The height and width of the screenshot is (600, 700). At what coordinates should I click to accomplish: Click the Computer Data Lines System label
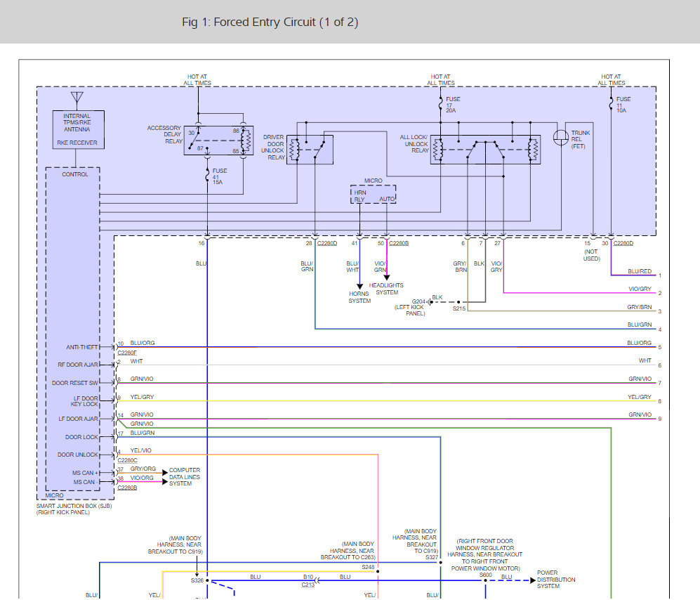185,477
